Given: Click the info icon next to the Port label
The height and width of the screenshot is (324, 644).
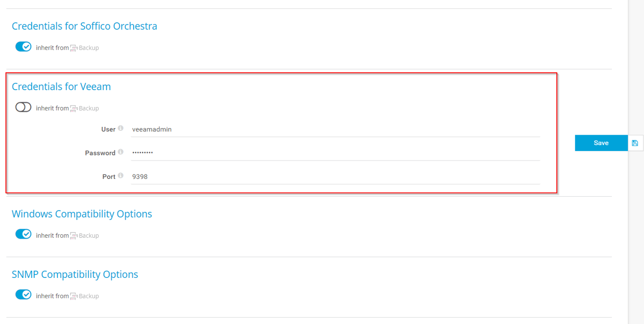Looking at the screenshot, I should [121, 175].
